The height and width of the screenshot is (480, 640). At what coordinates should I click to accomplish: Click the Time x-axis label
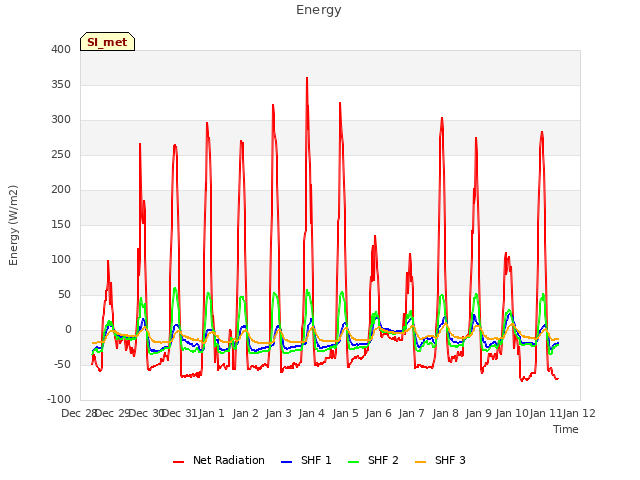tap(566, 429)
